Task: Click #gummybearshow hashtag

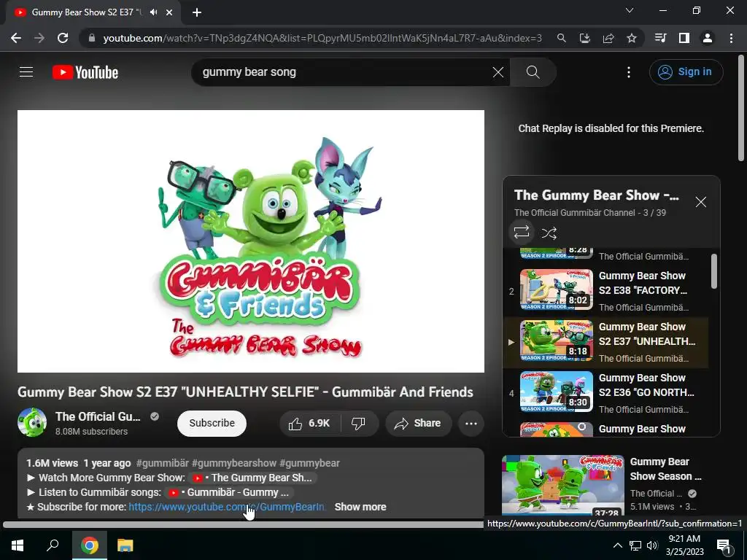Action: [234, 463]
